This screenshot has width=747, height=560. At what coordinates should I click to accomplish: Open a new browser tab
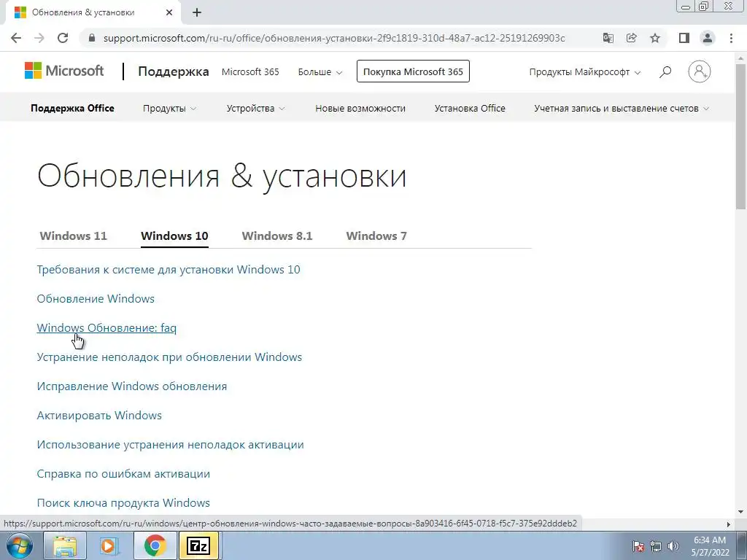(197, 13)
